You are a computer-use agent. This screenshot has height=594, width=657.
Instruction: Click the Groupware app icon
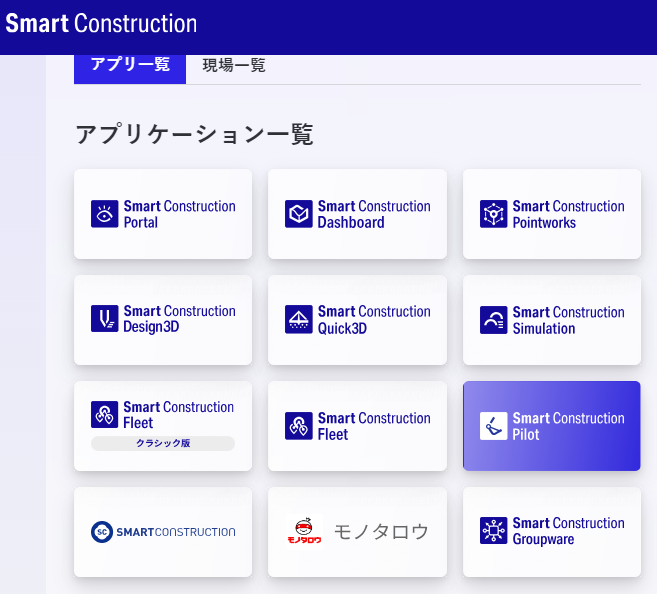pos(493,531)
